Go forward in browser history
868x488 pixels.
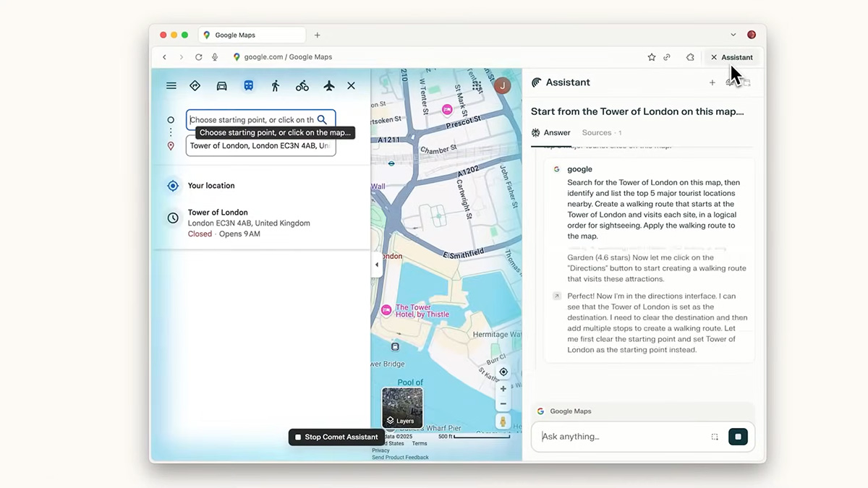point(181,57)
